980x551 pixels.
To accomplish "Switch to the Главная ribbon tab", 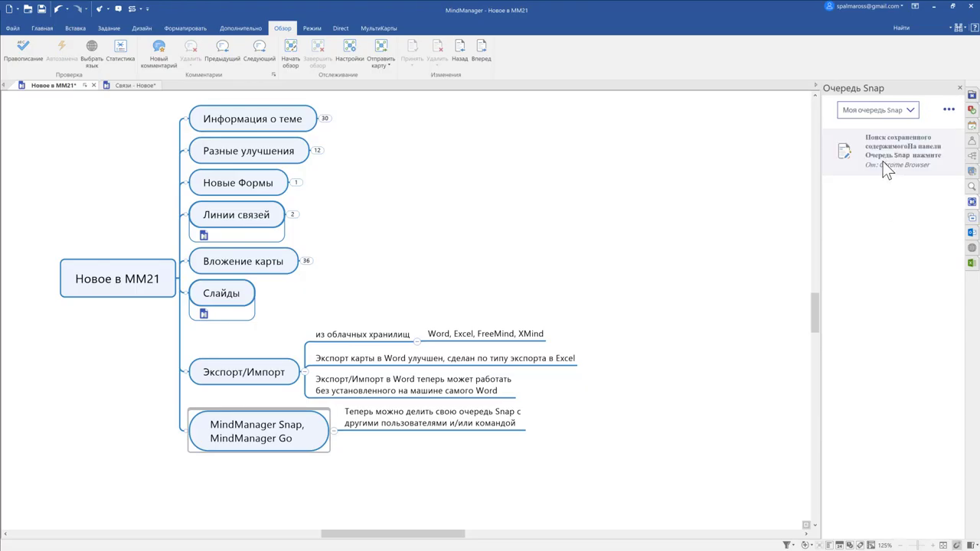I will (x=42, y=28).
